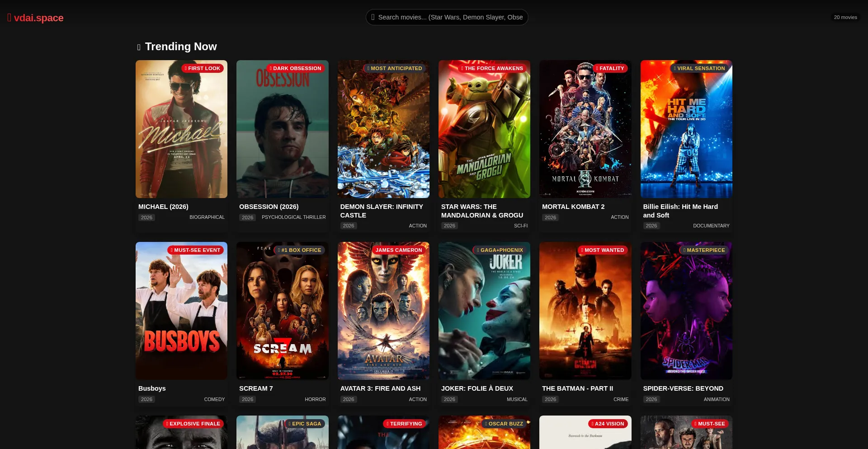The width and height of the screenshot is (868, 449).
Task: Click the "Trending Now" heading
Action: (181, 47)
